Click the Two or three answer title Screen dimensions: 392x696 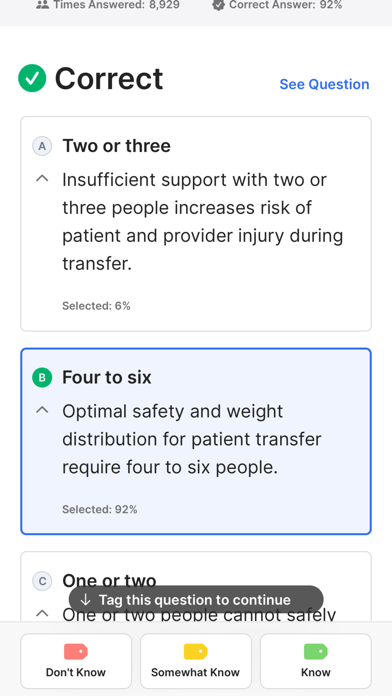point(116,146)
